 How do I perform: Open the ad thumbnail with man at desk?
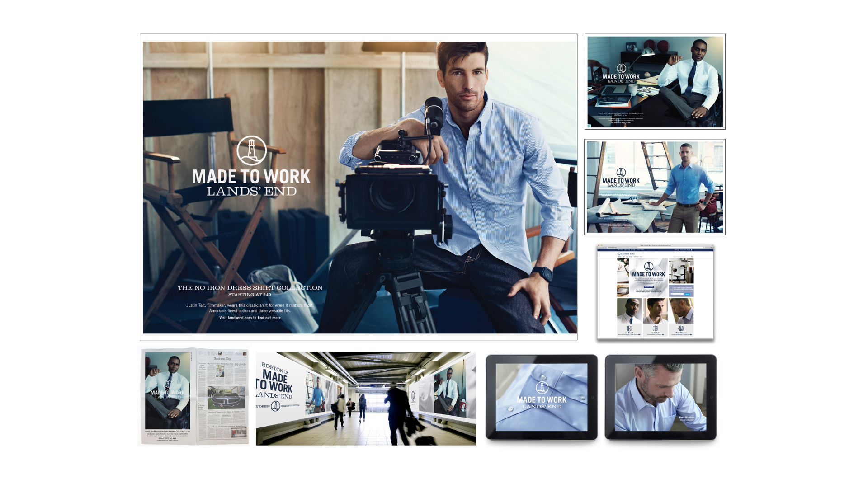click(x=655, y=82)
